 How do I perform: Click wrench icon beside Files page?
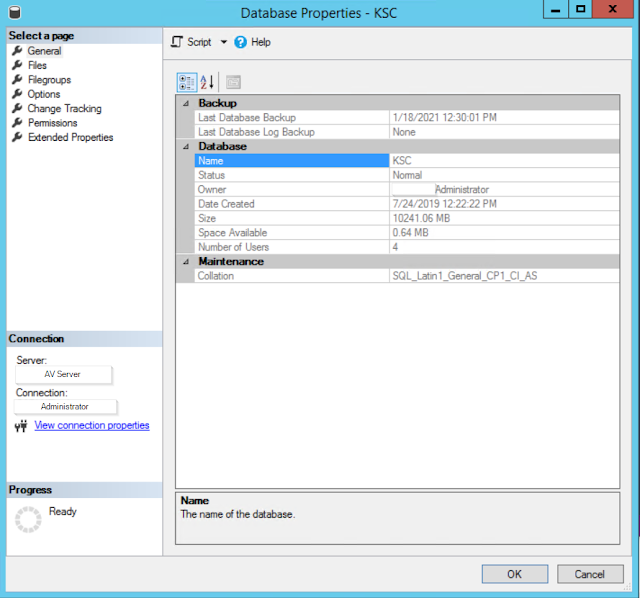[17, 65]
